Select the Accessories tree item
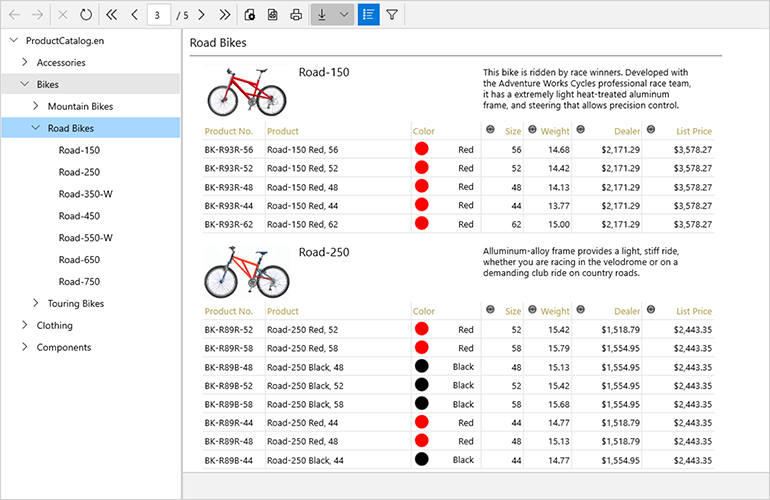This screenshot has width=770, height=500. (61, 62)
